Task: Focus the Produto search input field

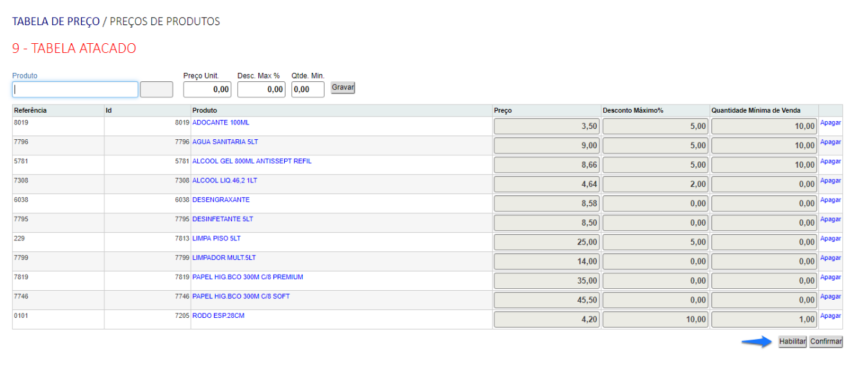Action: click(75, 90)
